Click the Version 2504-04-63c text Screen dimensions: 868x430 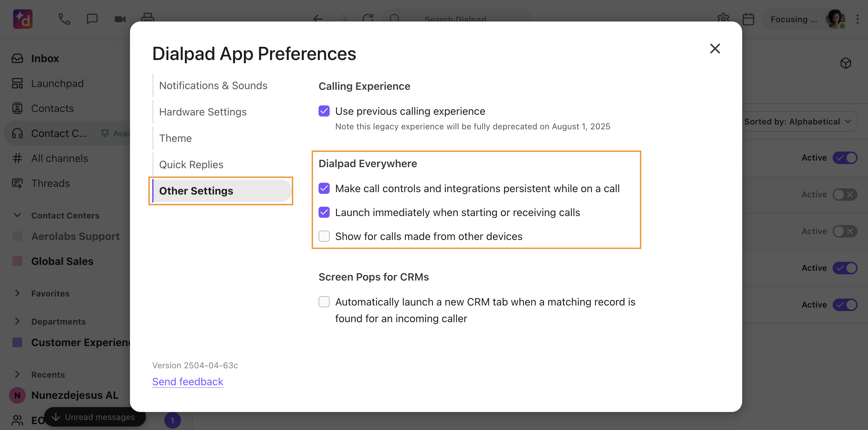point(195,365)
